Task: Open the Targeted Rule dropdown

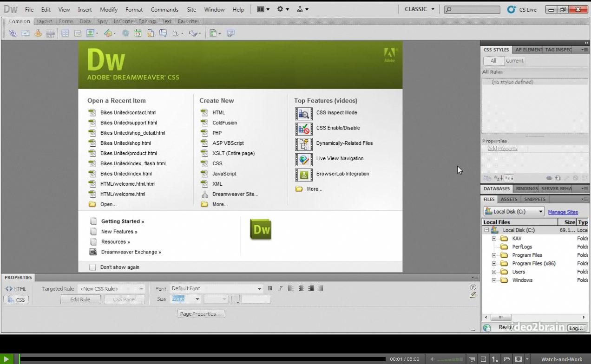Action: pos(112,288)
